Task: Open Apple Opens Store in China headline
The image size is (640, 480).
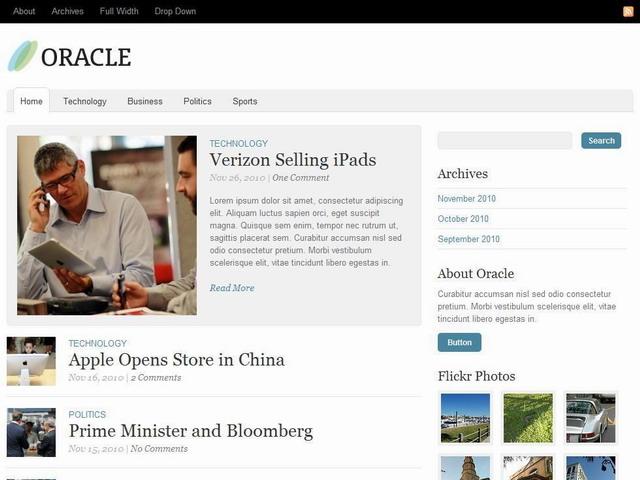Action: click(x=176, y=360)
